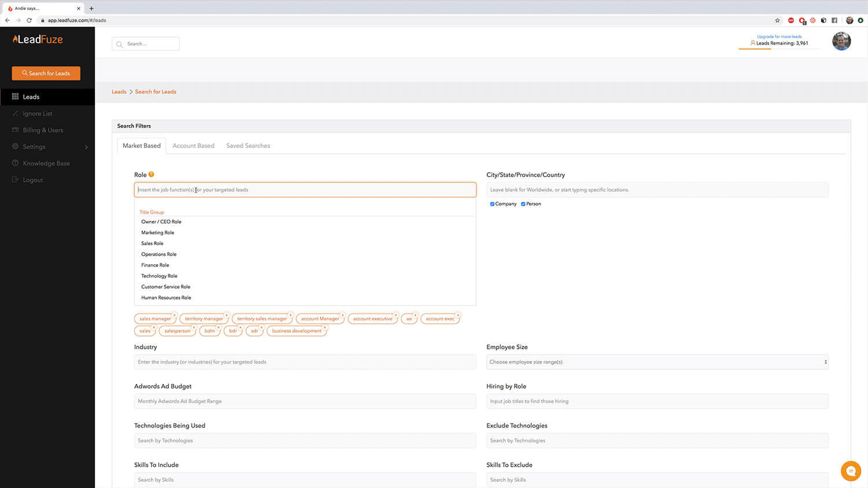This screenshot has height=488, width=868.
Task: Focus the top Search box
Action: click(x=146, y=44)
